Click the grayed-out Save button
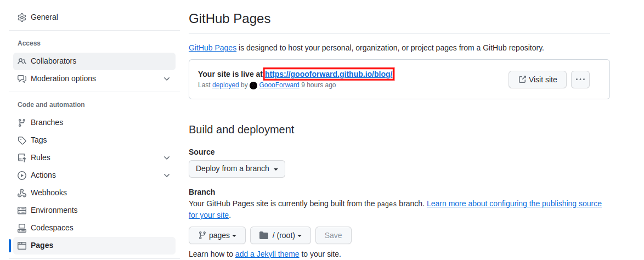The image size is (644, 260). [x=333, y=235]
